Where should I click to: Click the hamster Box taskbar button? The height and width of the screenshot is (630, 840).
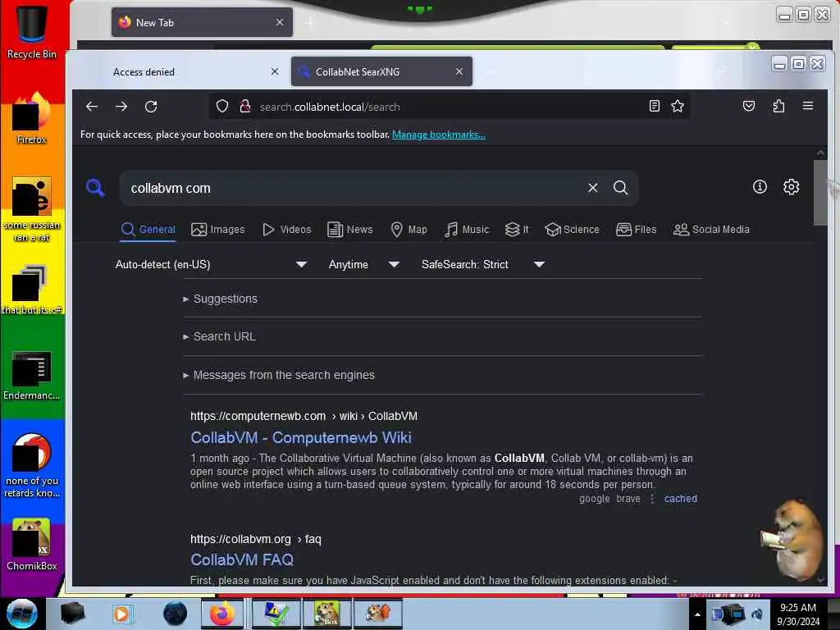pyautogui.click(x=326, y=614)
